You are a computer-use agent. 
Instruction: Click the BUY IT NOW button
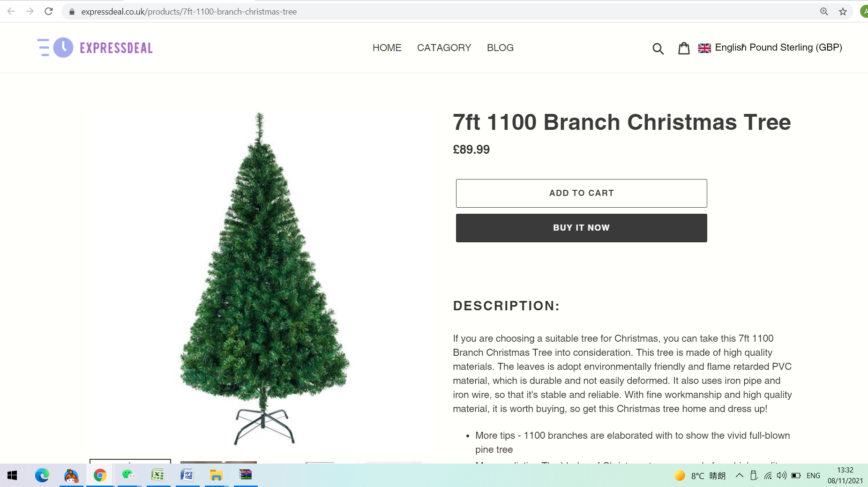click(581, 228)
